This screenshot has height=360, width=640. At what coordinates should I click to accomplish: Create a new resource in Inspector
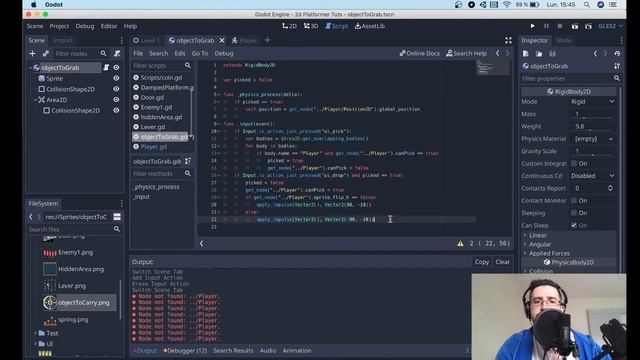[526, 53]
